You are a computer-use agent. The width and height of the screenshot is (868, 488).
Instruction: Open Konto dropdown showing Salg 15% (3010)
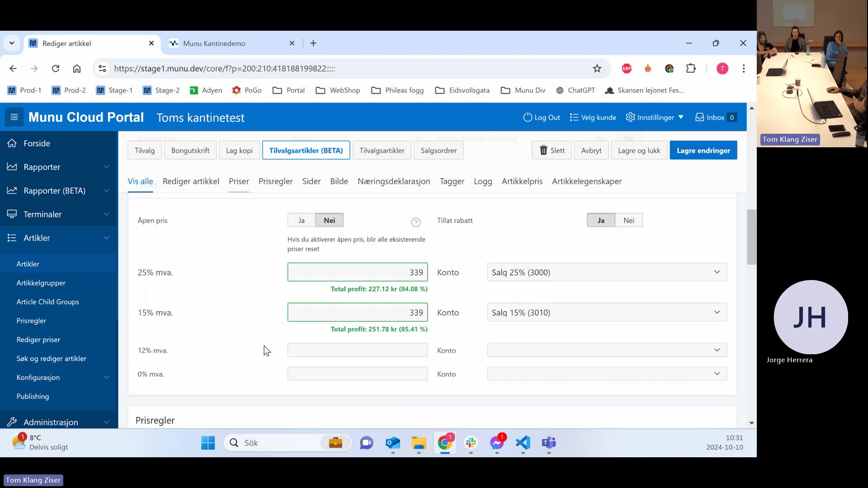[607, 313]
